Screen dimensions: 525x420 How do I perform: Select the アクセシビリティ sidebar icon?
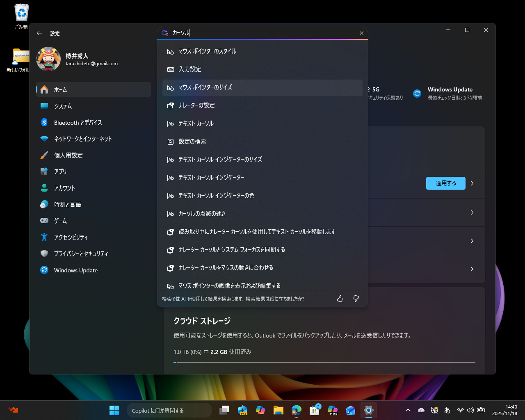(45, 237)
